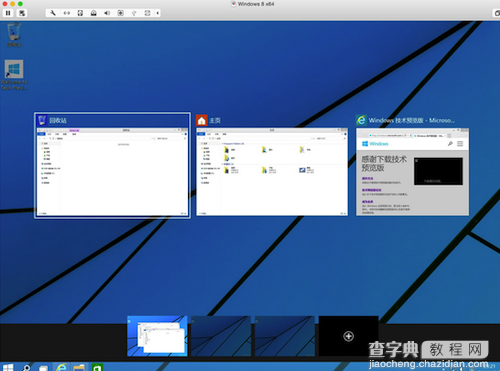Click the speaker sound icon in VMware toolbar
This screenshot has width=500, height=371.
[x=107, y=13]
